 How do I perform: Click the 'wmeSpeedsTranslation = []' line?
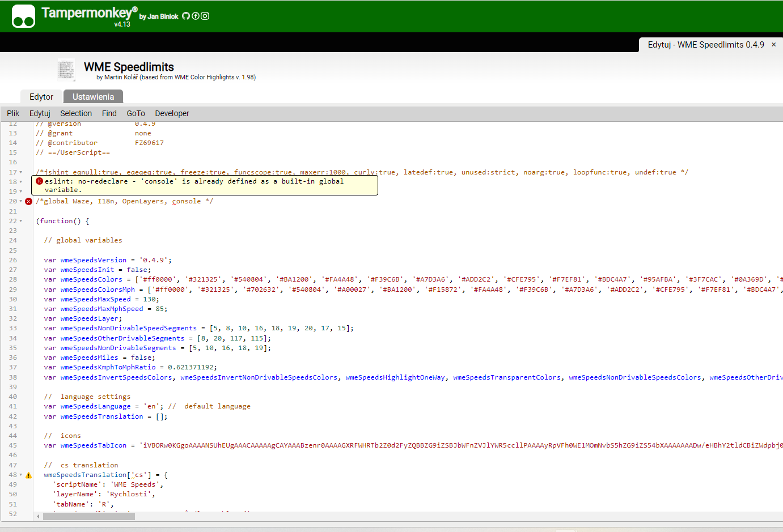(x=106, y=416)
